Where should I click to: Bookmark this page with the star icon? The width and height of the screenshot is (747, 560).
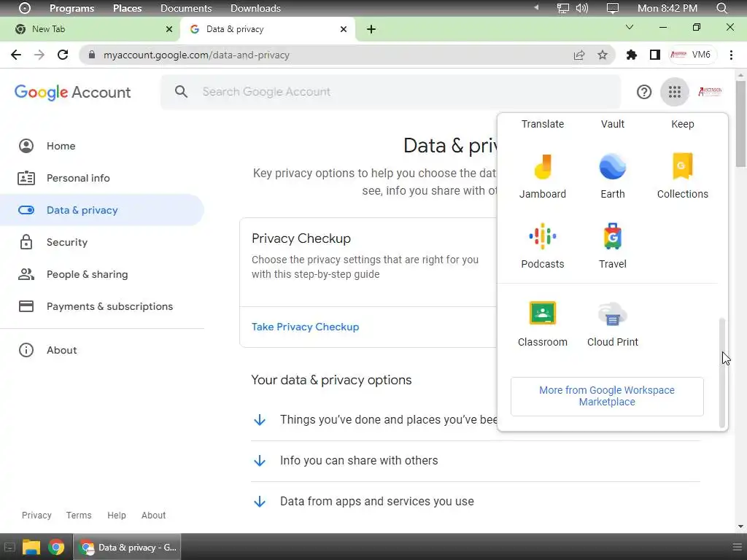602,55
